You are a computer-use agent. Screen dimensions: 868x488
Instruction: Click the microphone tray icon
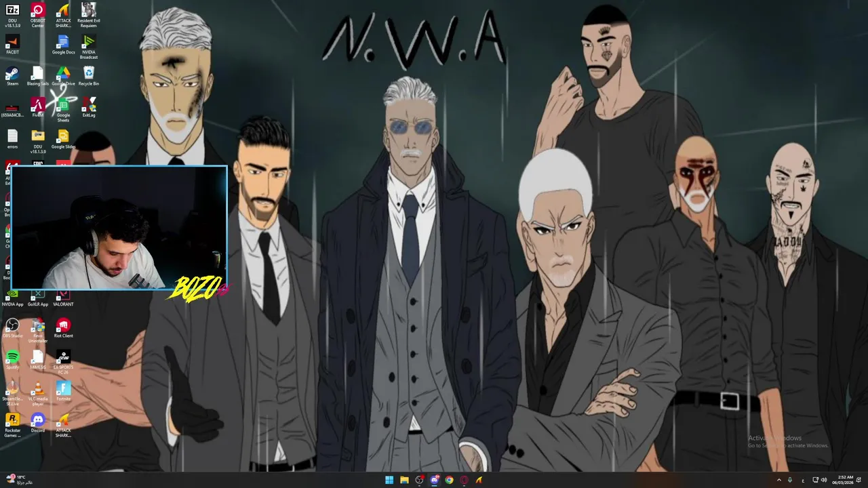tap(789, 480)
